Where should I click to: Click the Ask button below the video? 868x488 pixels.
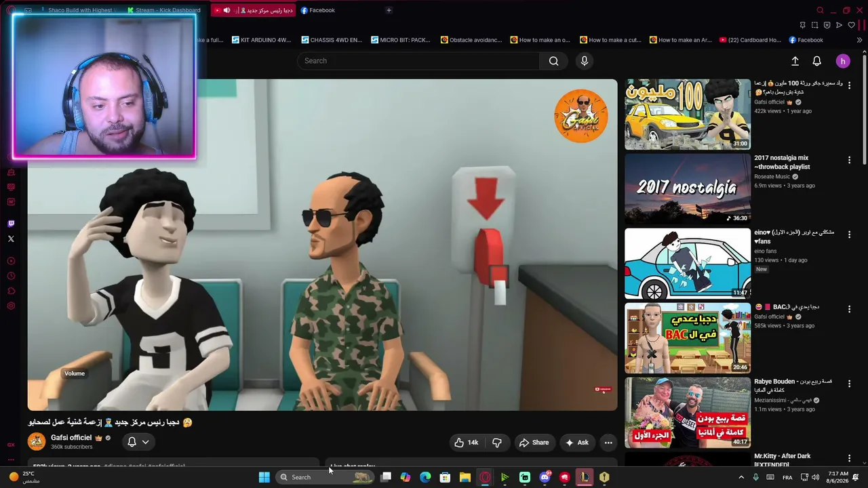(x=576, y=443)
